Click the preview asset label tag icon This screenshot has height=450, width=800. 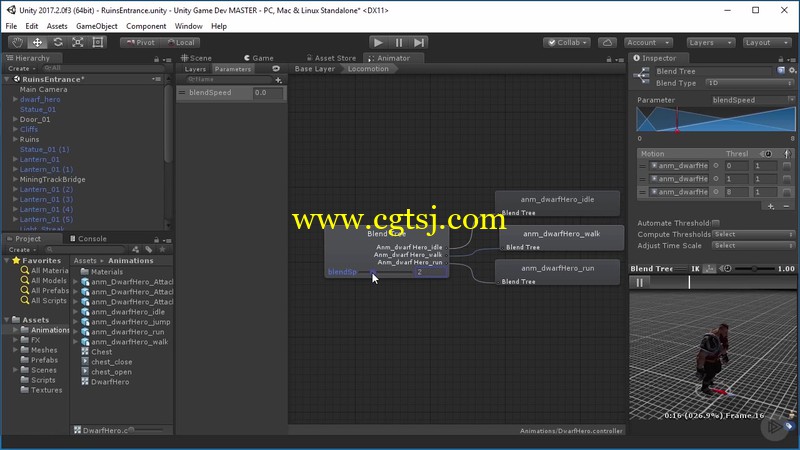coord(789,426)
